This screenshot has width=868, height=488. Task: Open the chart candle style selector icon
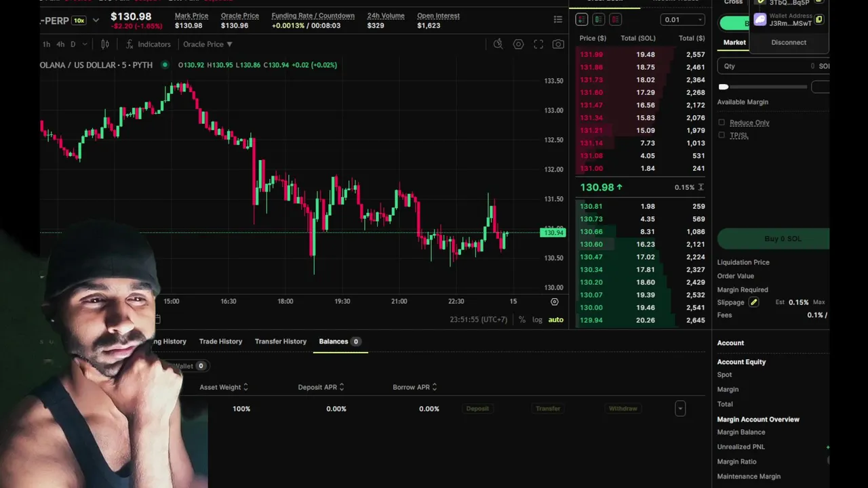(105, 44)
